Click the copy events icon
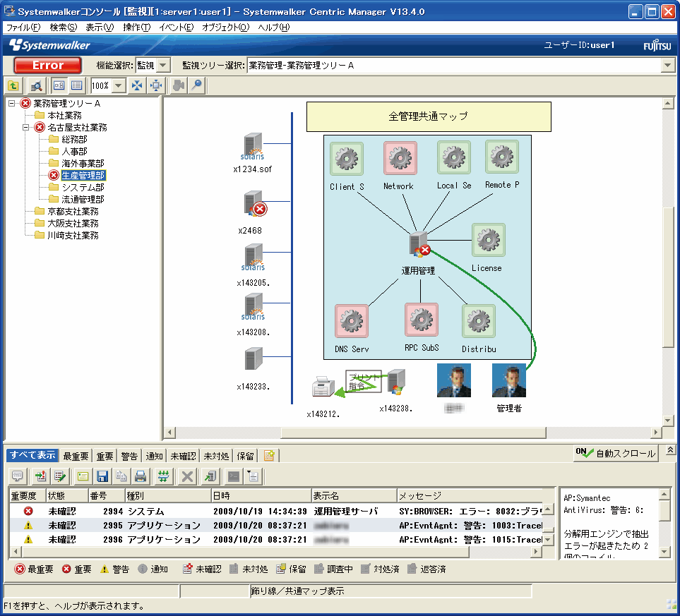The height and width of the screenshot is (616, 680). point(121,476)
